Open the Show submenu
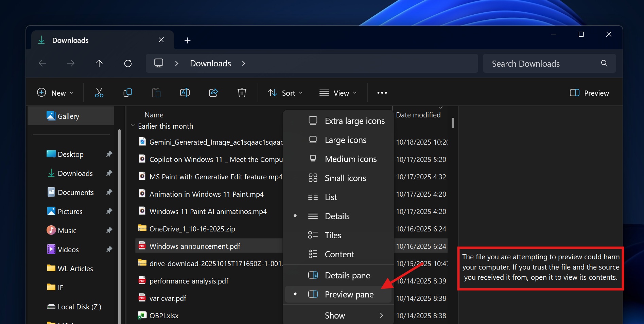 tap(335, 315)
